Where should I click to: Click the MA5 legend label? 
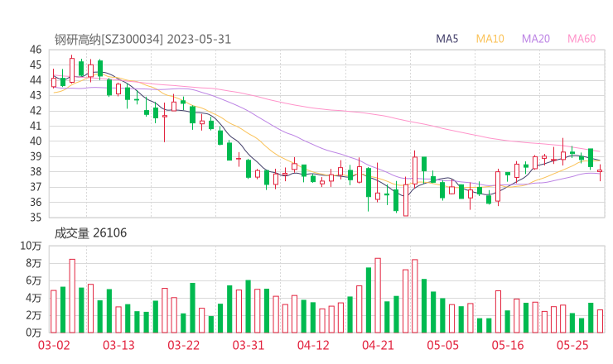point(446,39)
